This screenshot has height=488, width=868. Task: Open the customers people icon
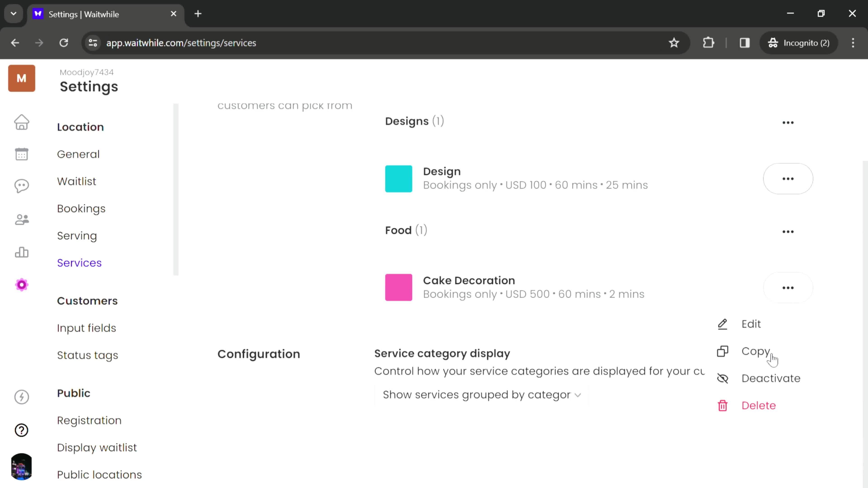(x=21, y=220)
